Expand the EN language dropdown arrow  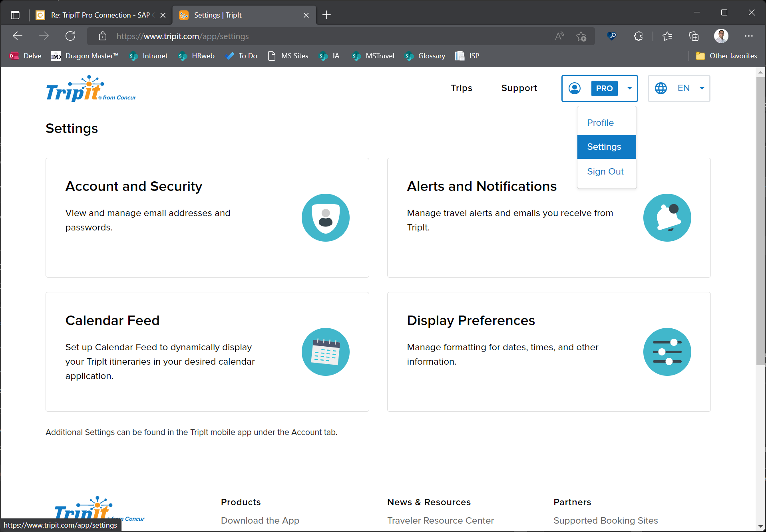(702, 88)
